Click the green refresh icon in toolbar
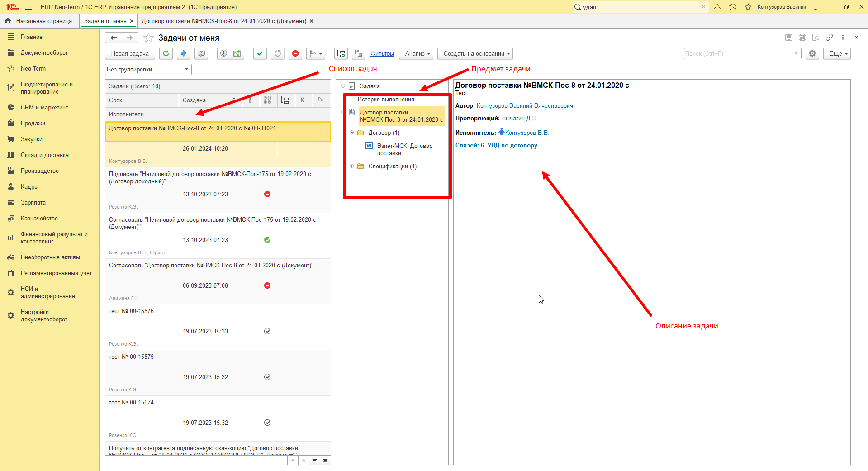Viewport: 868px width, 471px height. [166, 53]
